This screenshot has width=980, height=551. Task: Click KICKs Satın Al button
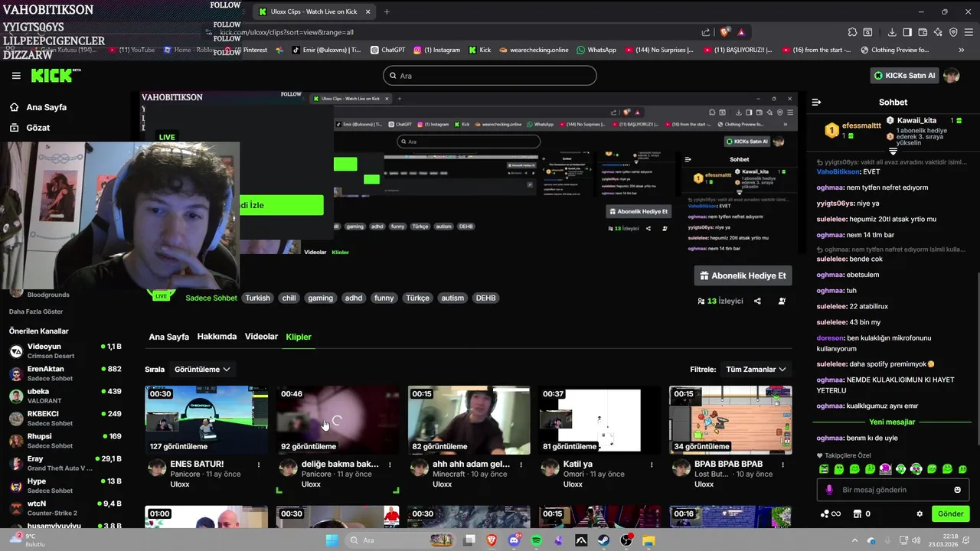906,76
